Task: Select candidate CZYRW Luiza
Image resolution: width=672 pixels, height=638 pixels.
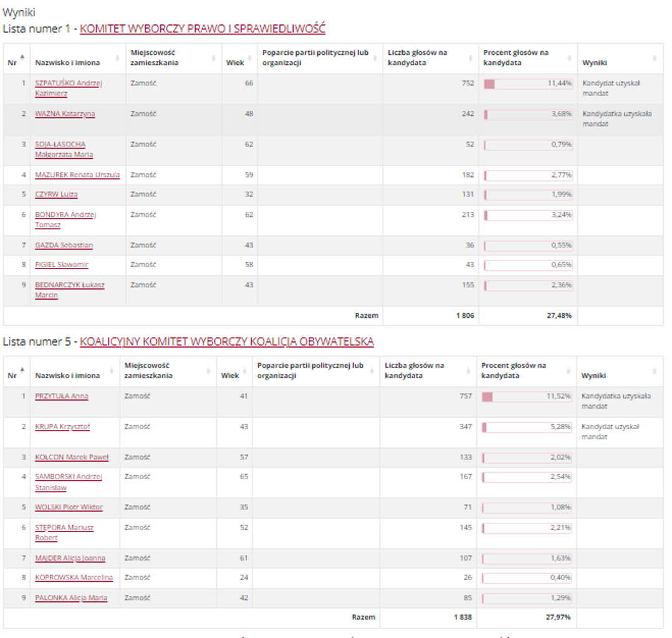Action: [x=56, y=194]
